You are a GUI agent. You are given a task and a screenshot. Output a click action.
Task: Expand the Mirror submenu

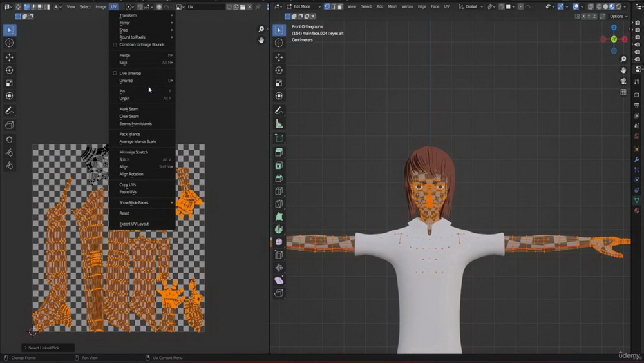coord(142,23)
